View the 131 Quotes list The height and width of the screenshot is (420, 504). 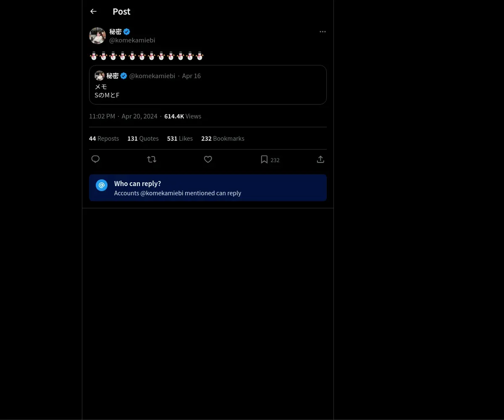143,138
